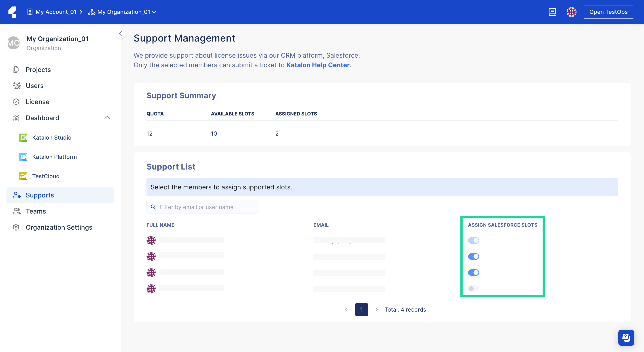The width and height of the screenshot is (644, 352).
Task: Collapse the sidebar with the arrow button
Action: pyautogui.click(x=121, y=34)
